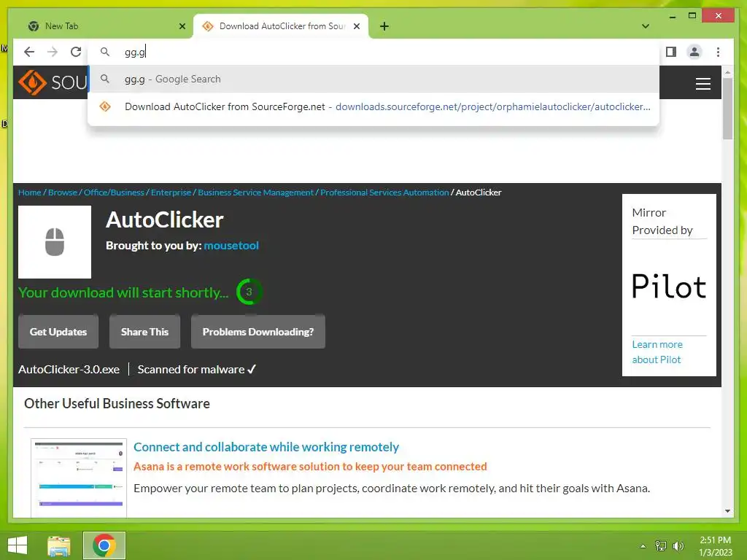Click the Chrome taskbar icon
747x560 pixels.
tap(104, 545)
